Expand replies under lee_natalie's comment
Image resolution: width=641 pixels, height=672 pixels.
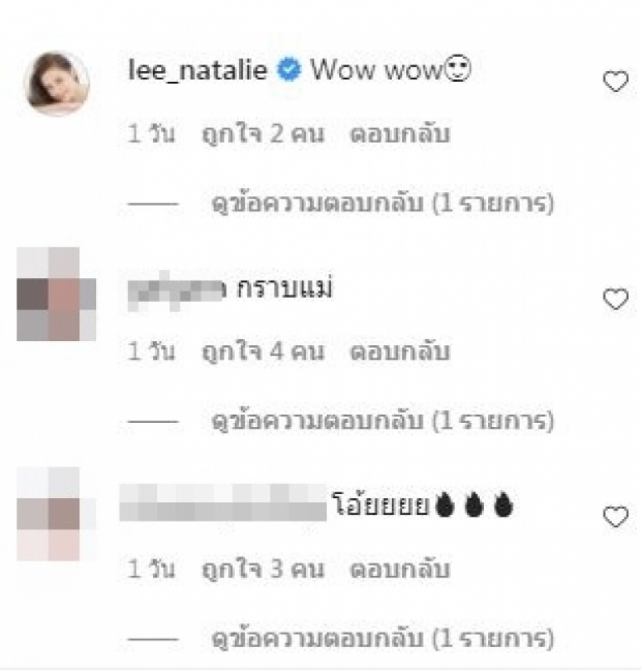[382, 203]
